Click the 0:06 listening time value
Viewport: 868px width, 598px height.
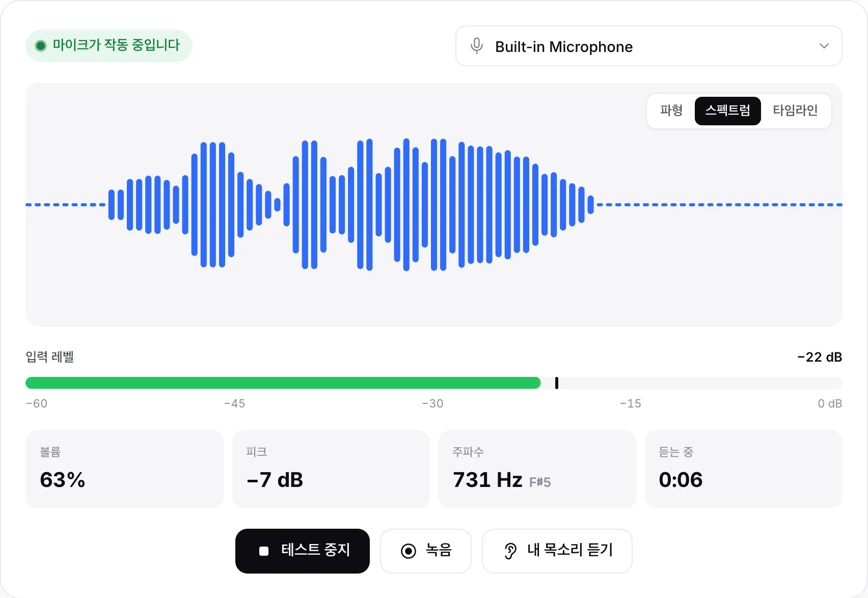(x=681, y=480)
